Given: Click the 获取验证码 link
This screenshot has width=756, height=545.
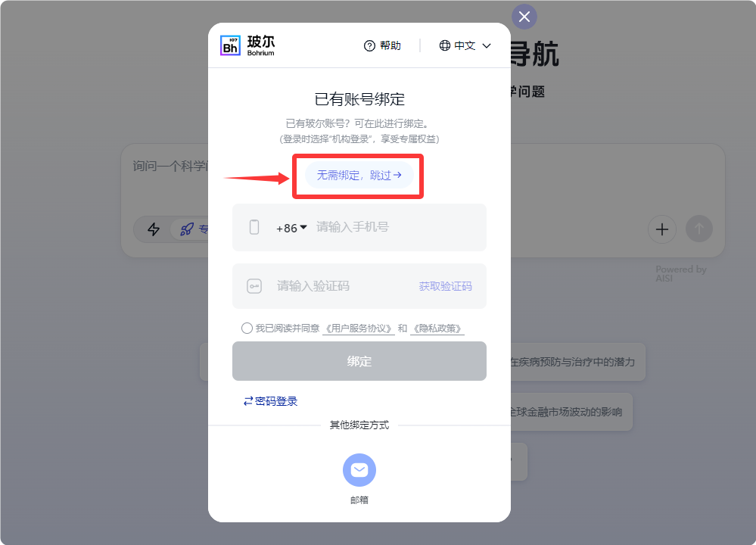Looking at the screenshot, I should click(446, 286).
